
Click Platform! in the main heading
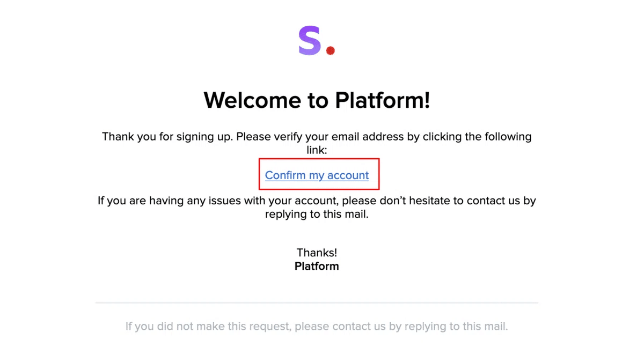(x=383, y=100)
